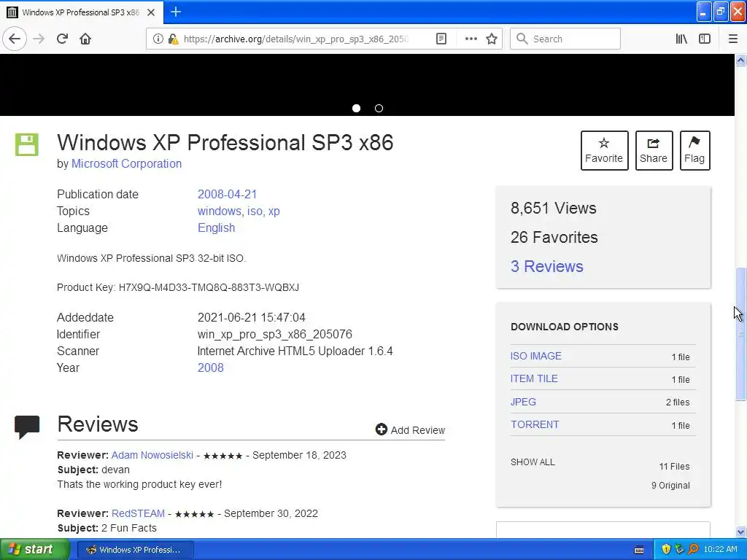The image size is (747, 560).
Task: Bookmark this page with the star
Action: coord(492,39)
